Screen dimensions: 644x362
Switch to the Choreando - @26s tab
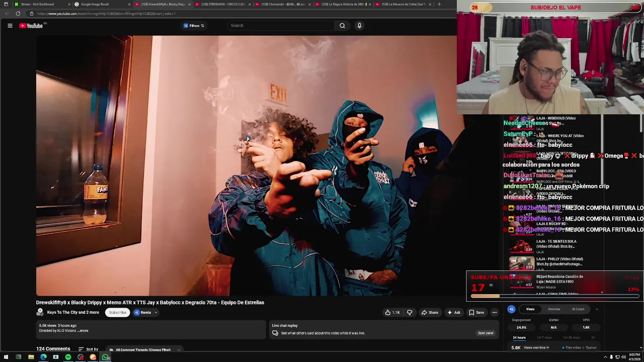(x=283, y=4)
